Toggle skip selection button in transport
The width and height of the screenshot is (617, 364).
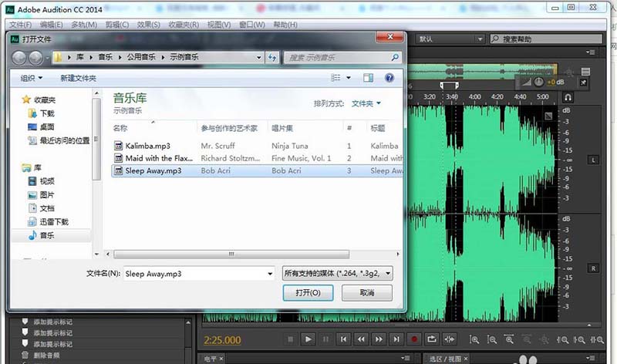450,339
